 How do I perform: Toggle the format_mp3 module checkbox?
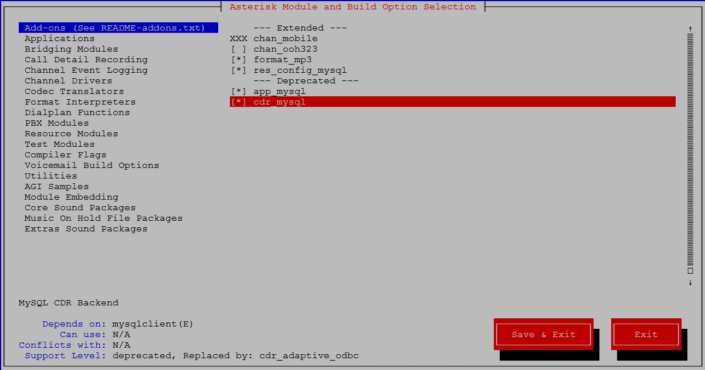point(238,60)
